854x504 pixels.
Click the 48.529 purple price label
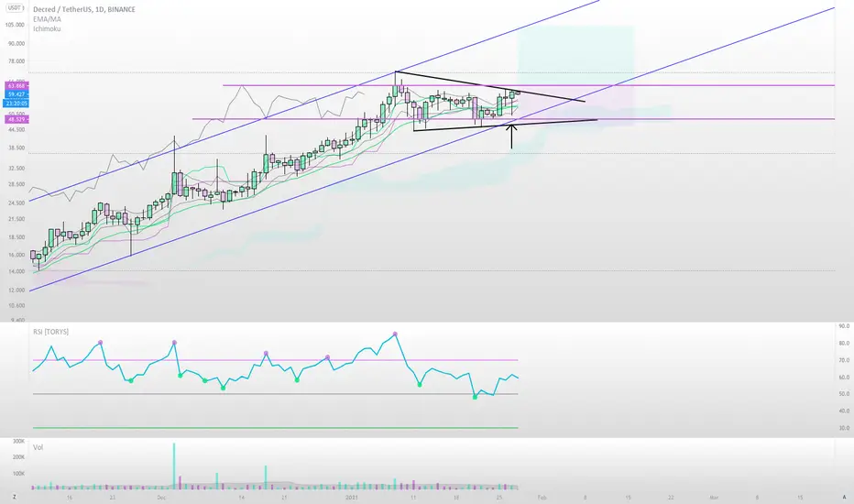tap(16, 119)
